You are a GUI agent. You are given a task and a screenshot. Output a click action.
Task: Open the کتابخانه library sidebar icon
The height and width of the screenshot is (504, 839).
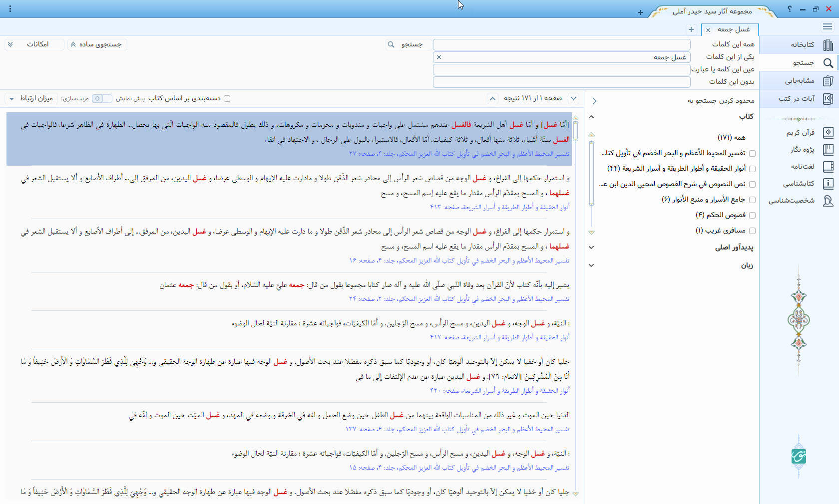[828, 45]
